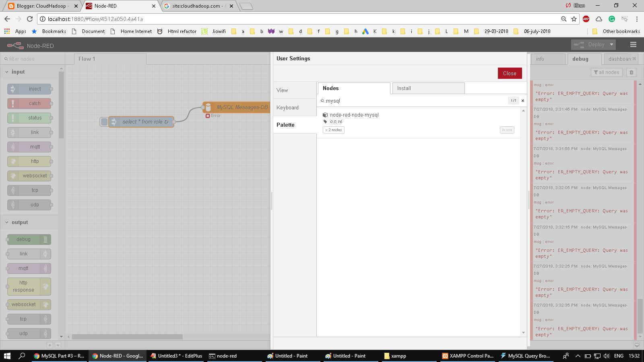Select the MySQL Messages-DB node on canvas
Viewport: 644px width, 362px height.
coord(237,107)
